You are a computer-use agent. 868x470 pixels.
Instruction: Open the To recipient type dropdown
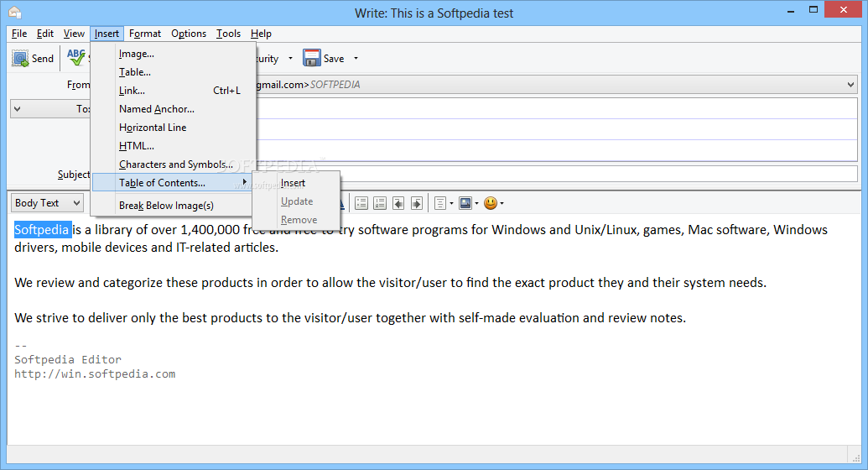(x=17, y=109)
